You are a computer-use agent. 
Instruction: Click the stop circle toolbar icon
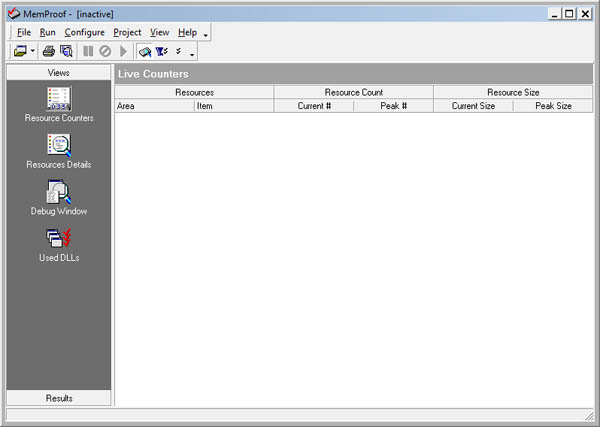pos(105,51)
